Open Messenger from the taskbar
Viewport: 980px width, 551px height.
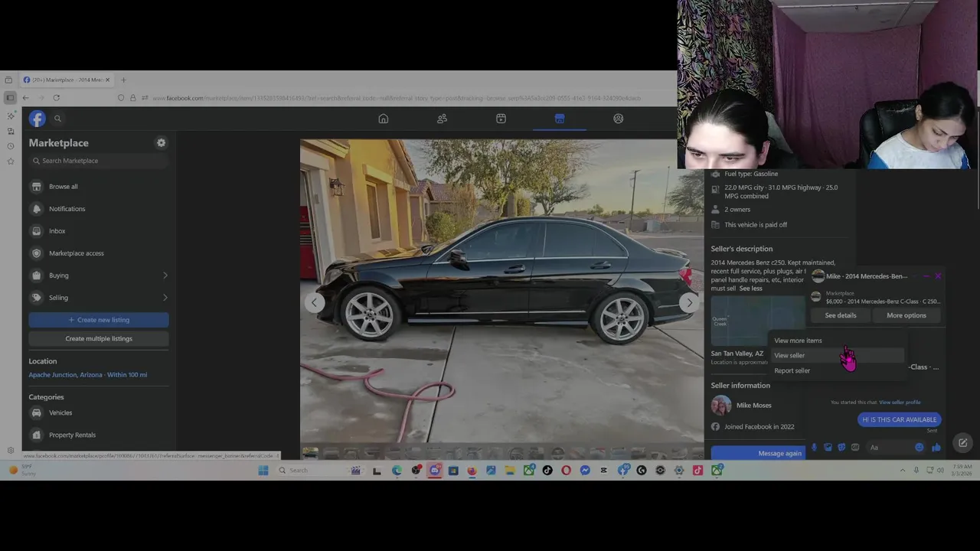585,470
